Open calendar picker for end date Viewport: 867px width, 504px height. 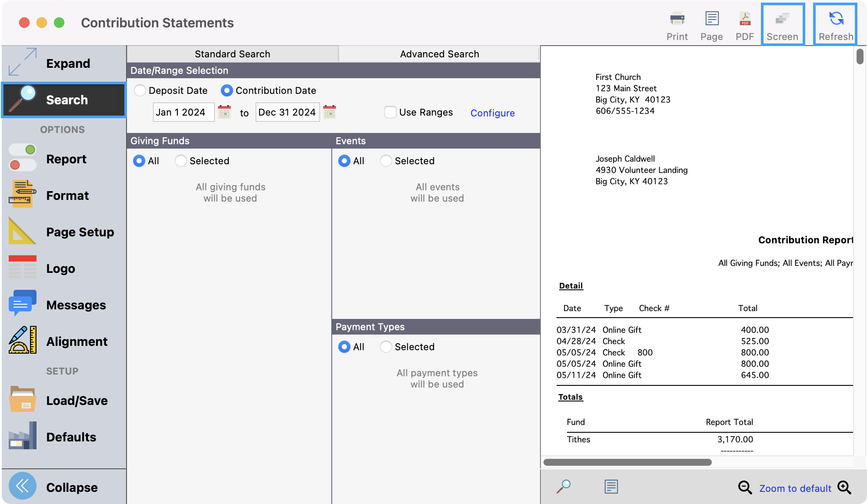330,112
